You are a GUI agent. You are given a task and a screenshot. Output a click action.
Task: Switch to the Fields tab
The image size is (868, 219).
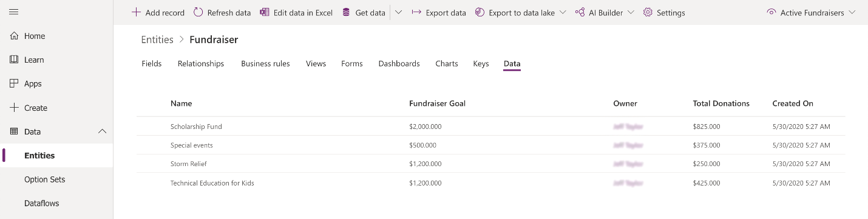point(152,63)
